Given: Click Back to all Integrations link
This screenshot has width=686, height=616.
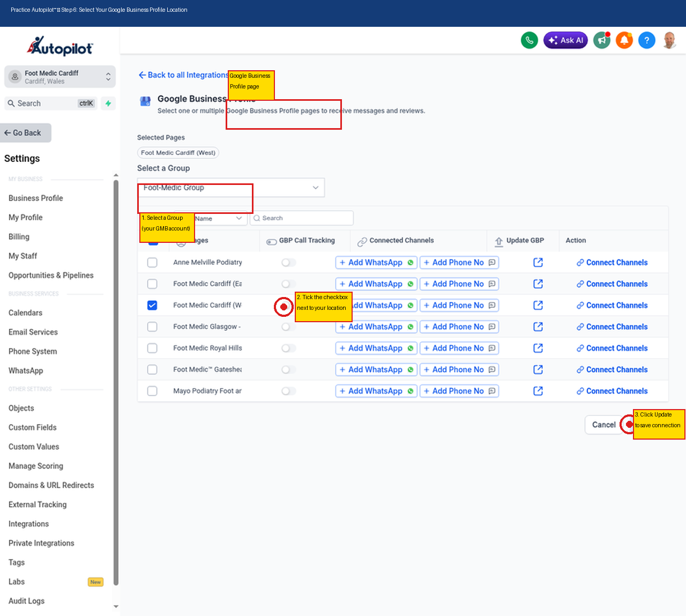Looking at the screenshot, I should pyautogui.click(x=183, y=75).
